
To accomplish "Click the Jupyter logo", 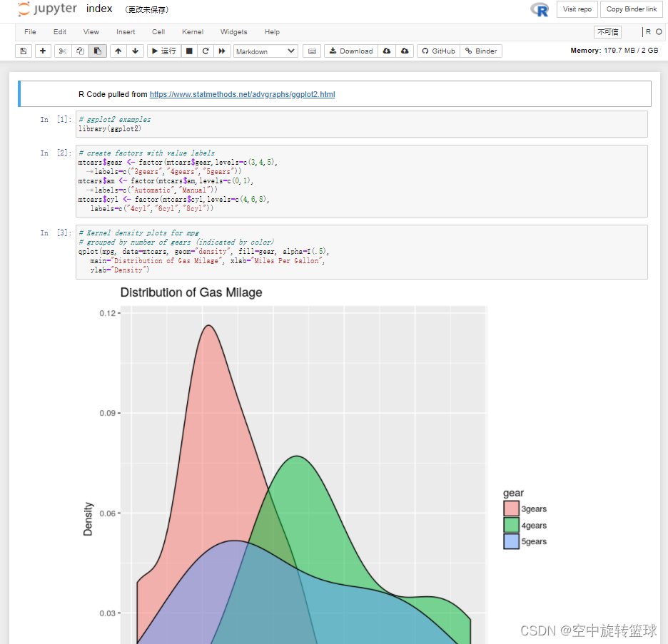I will coord(47,9).
